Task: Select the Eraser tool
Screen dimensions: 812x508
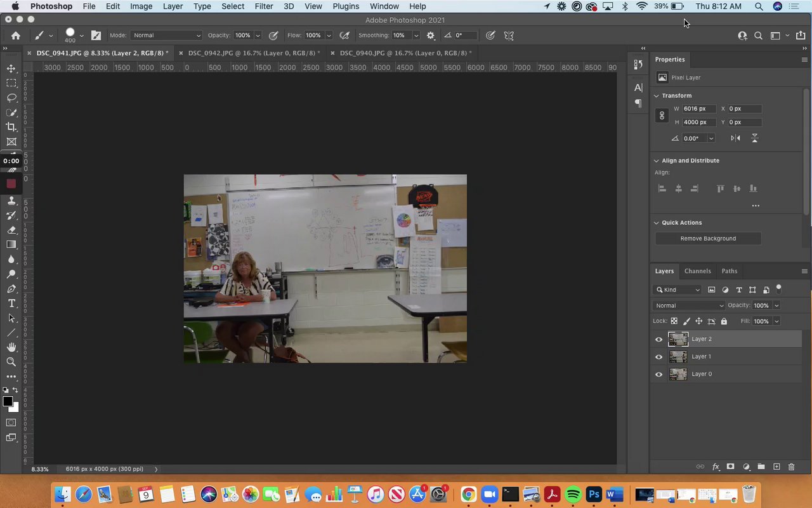Action: coord(11,230)
